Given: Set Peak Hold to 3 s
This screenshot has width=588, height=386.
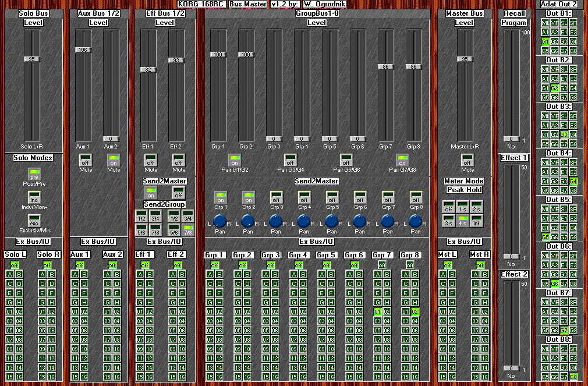Looking at the screenshot, I should 448,221.
